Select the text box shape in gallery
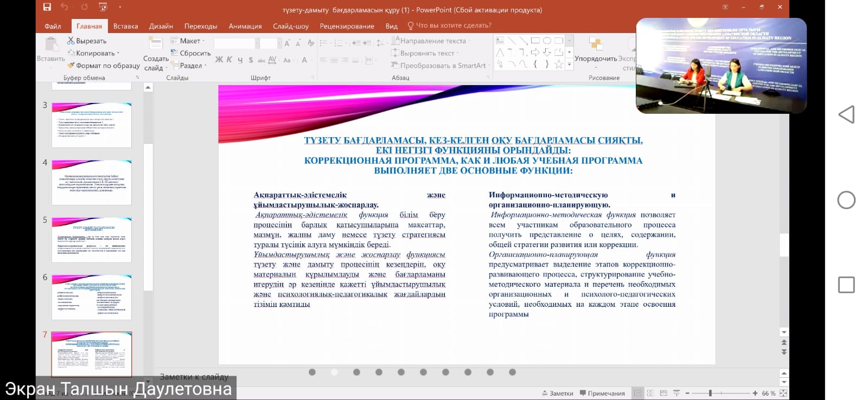 500,41
